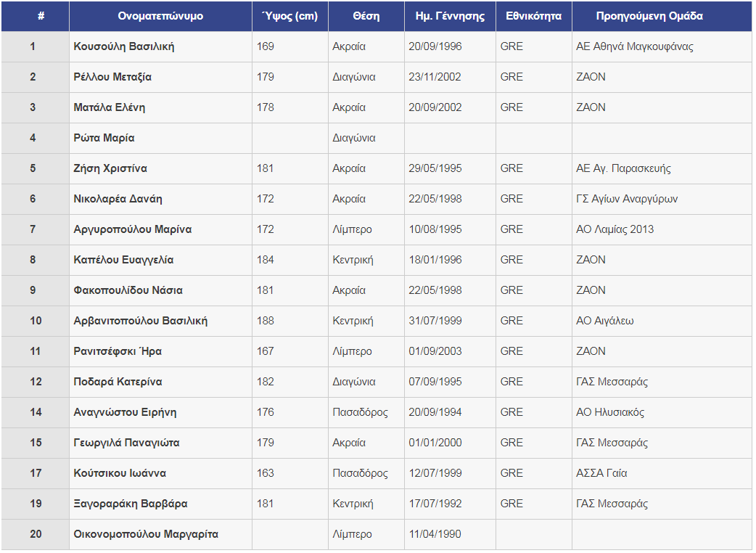Click previous team ΑΟ Αιγάλεω
Screen dimensions: 756x553
(604, 321)
